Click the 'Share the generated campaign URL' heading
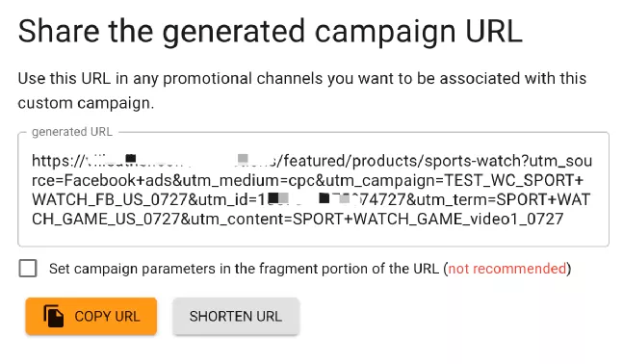Image resolution: width=623 pixels, height=364 pixels. (271, 31)
